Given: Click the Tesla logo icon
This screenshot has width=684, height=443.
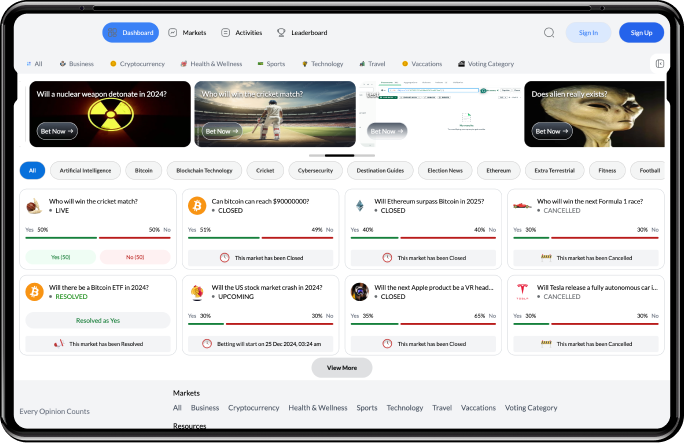Looking at the screenshot, I should click(x=521, y=292).
